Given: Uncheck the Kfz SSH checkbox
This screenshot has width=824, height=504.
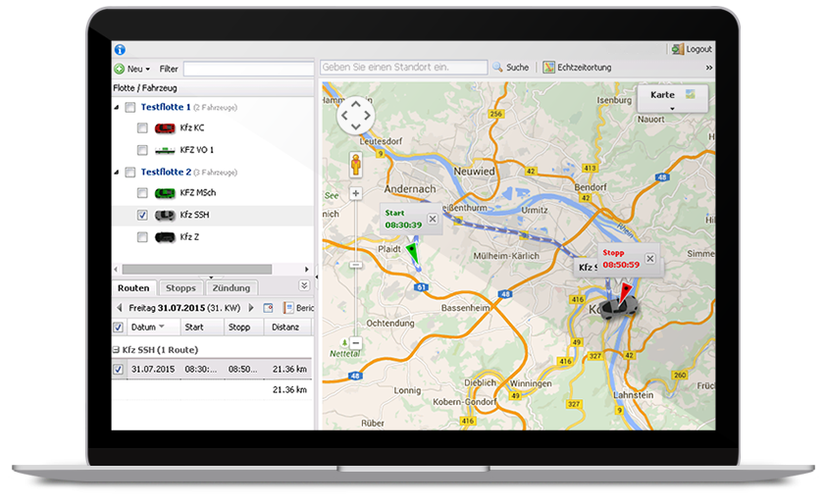Looking at the screenshot, I should pyautogui.click(x=142, y=215).
